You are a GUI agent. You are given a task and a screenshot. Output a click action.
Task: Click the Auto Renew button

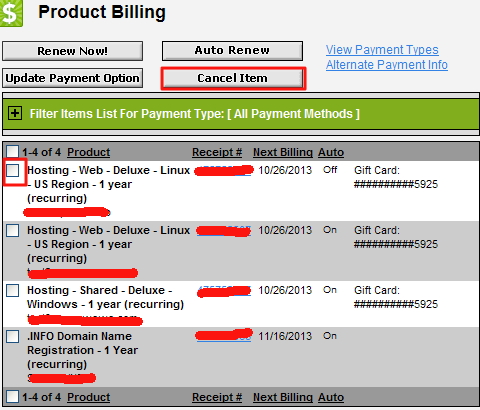tap(232, 51)
